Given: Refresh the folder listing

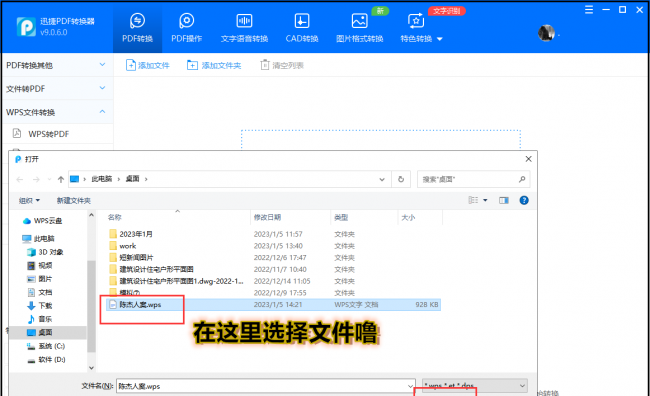Looking at the screenshot, I should click(401, 179).
